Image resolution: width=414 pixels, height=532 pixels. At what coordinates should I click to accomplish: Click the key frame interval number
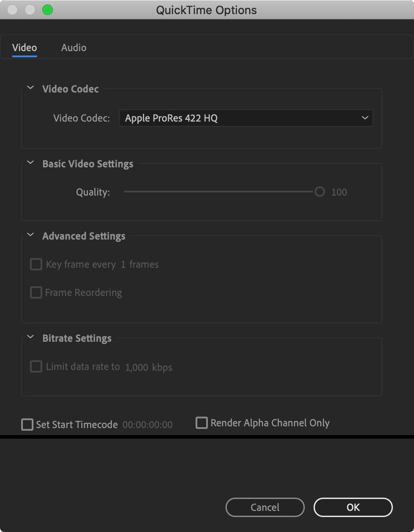coord(123,265)
